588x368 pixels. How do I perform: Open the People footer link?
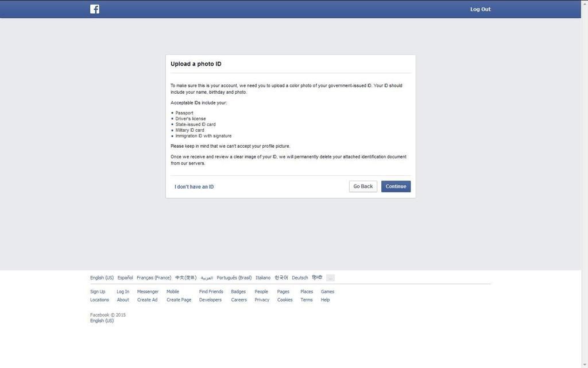click(x=261, y=292)
